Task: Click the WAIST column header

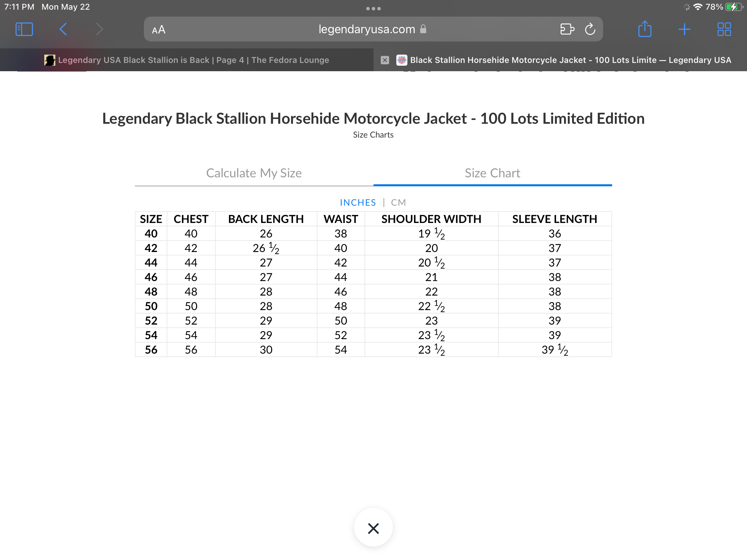Action: point(341,219)
